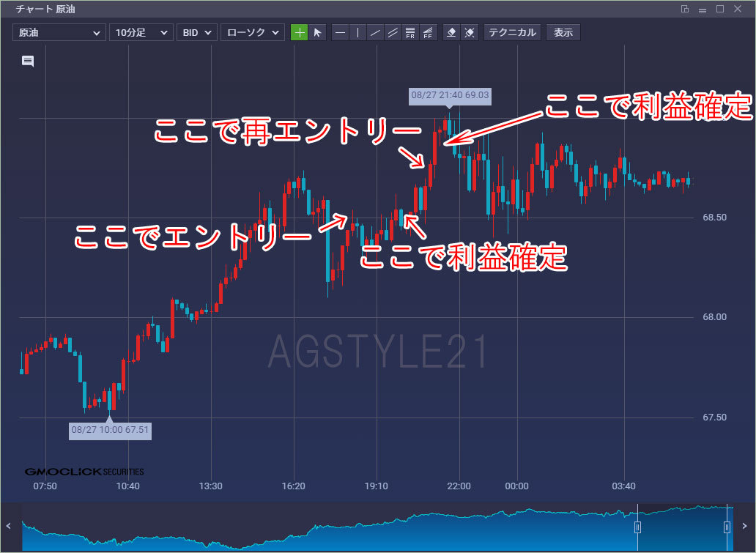The width and height of the screenshot is (756, 553).
Task: Minimize the チャート 原油 window
Action: coord(703,10)
